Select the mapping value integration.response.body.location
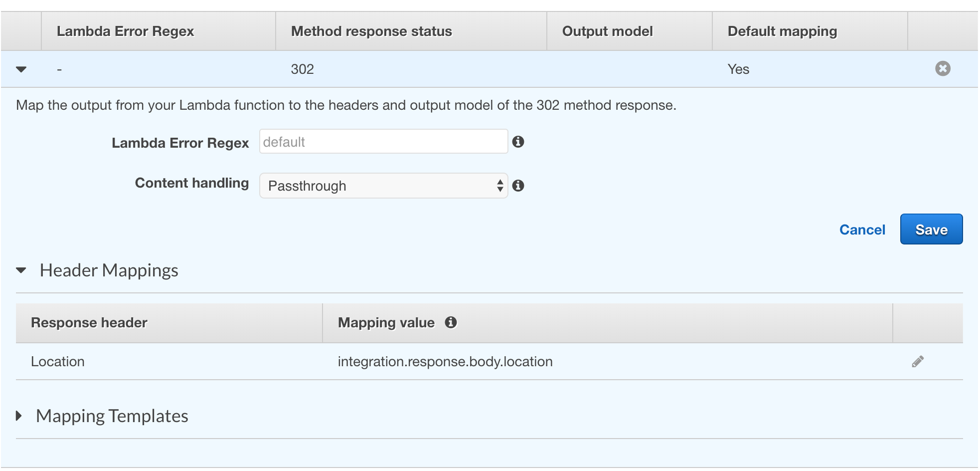 (x=445, y=361)
